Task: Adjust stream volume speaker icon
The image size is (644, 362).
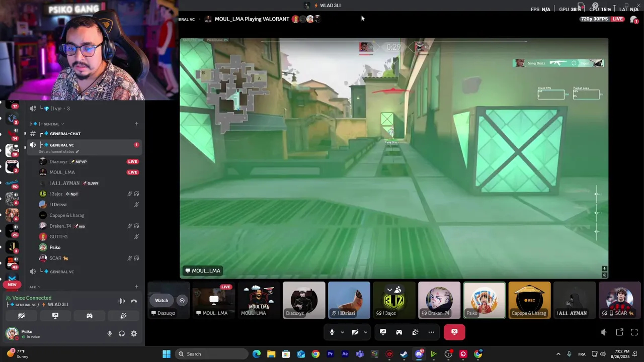Action: [604, 332]
